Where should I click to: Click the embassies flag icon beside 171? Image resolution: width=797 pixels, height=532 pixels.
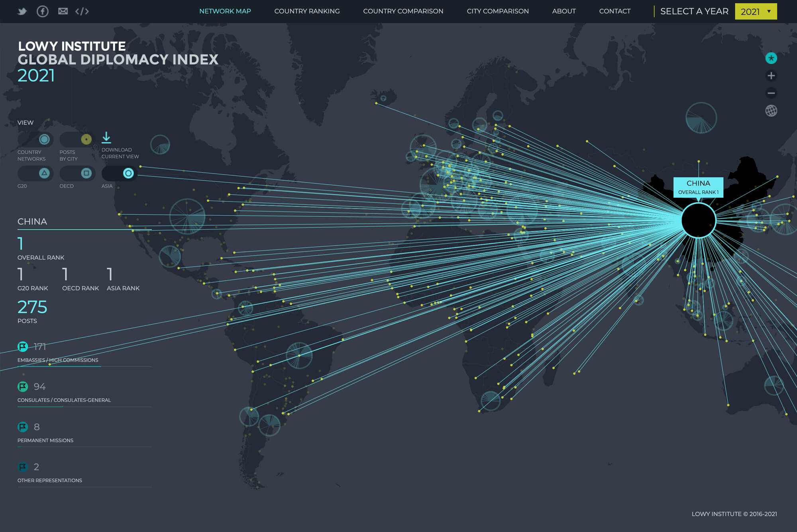point(23,347)
